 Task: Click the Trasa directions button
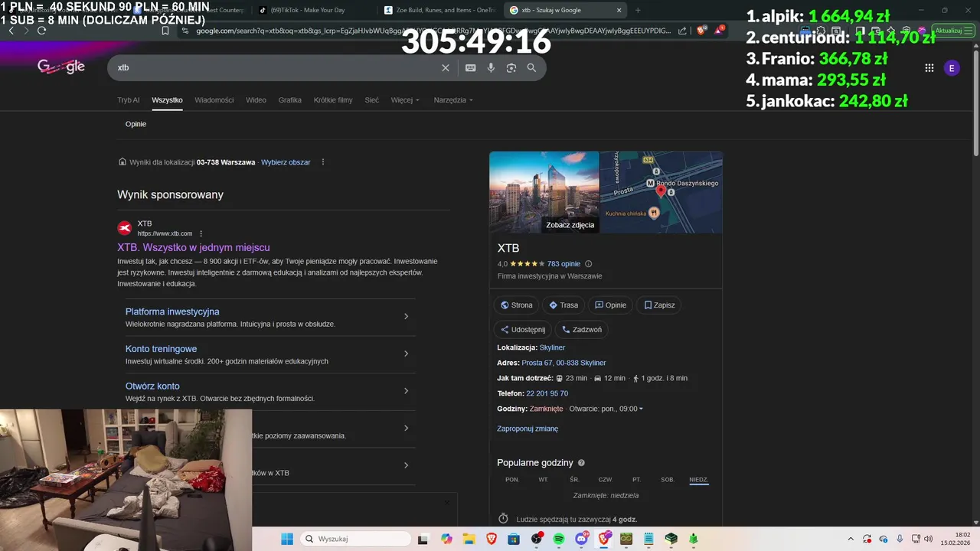[x=563, y=305]
